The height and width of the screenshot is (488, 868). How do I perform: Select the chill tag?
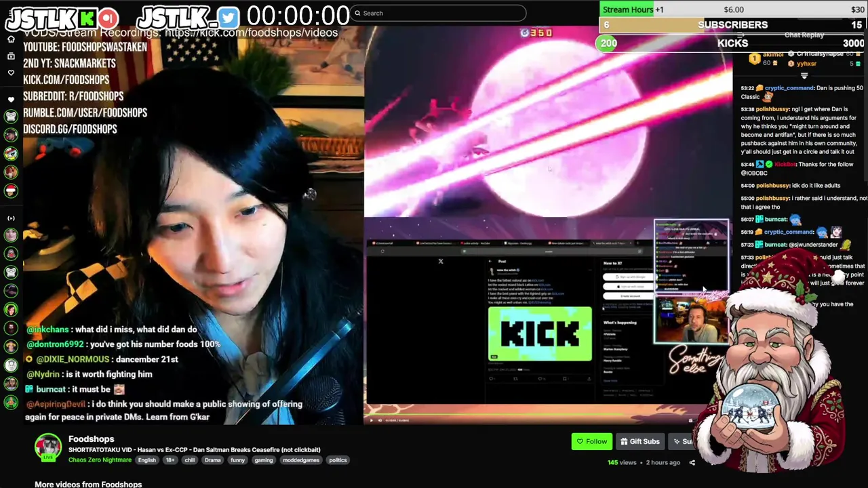click(x=190, y=460)
